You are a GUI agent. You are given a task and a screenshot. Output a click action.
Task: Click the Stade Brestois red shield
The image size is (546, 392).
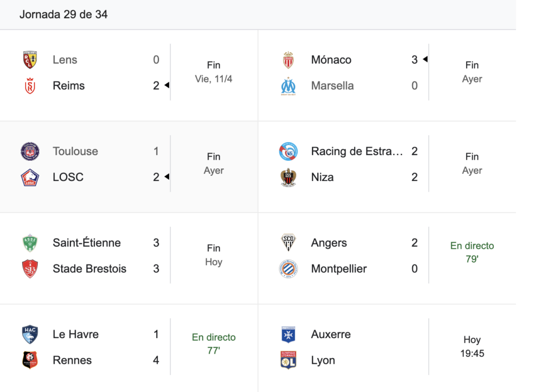pos(30,269)
